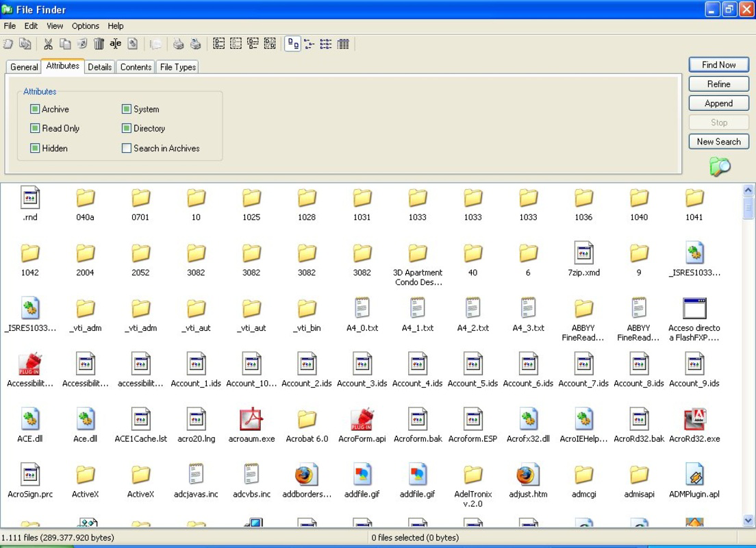Click the Copy toolbar icon

click(x=65, y=45)
